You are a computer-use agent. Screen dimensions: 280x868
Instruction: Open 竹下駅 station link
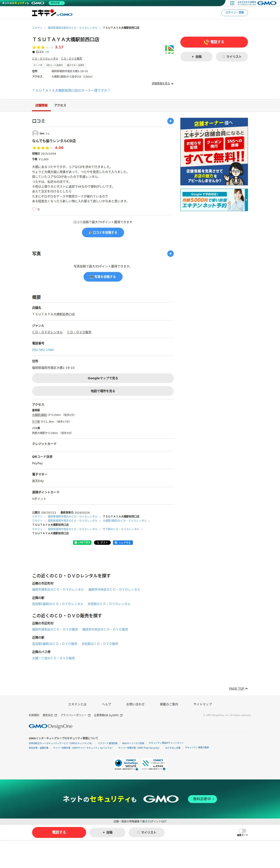(x=36, y=422)
